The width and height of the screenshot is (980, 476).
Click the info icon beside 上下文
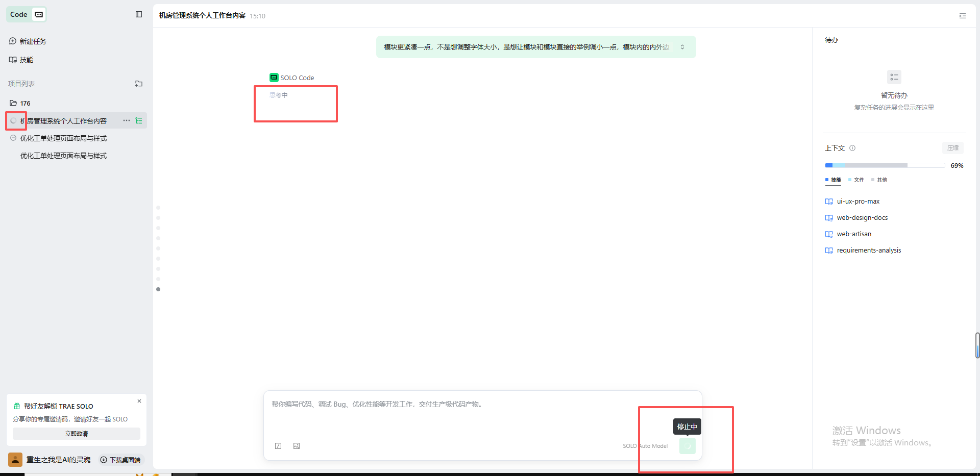point(852,148)
